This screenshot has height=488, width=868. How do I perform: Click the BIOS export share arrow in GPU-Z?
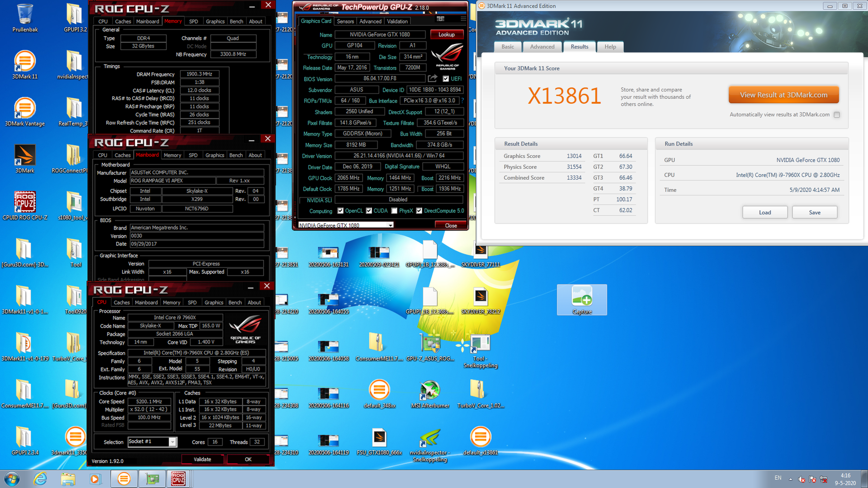coord(432,79)
